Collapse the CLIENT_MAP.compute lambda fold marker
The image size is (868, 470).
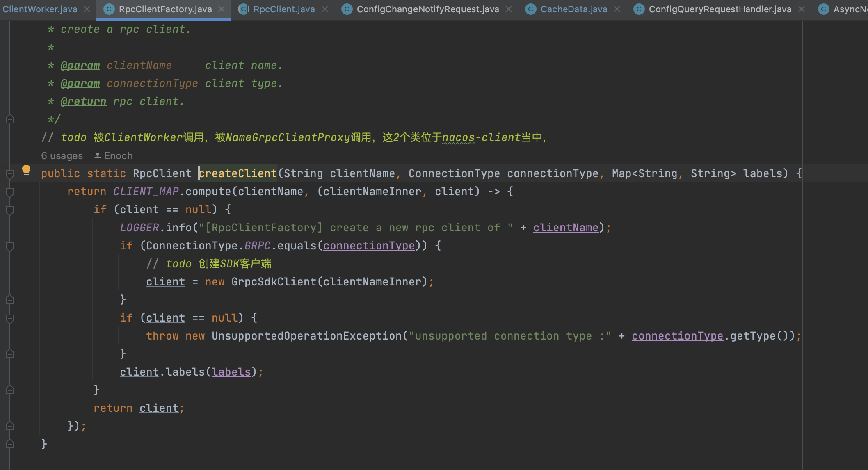(10, 192)
